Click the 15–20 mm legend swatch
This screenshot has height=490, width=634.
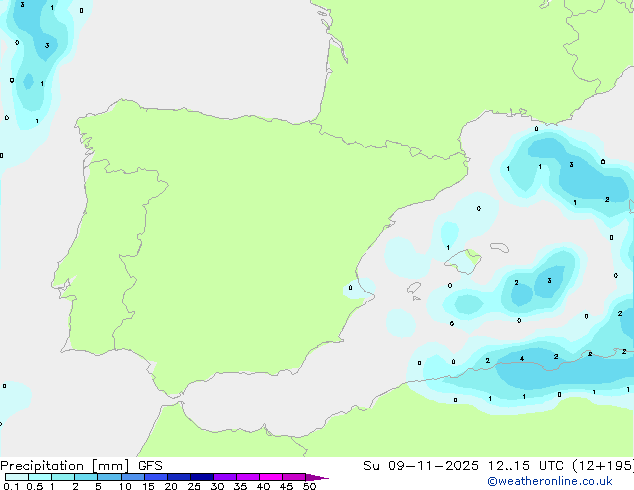tap(156, 477)
